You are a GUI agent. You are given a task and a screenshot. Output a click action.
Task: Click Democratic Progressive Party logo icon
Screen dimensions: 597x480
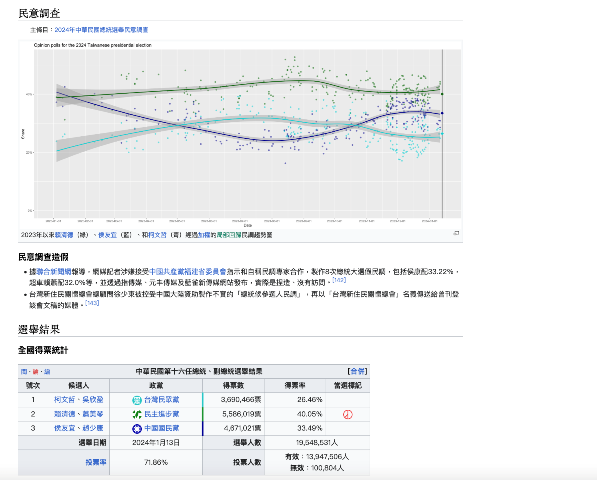point(137,414)
